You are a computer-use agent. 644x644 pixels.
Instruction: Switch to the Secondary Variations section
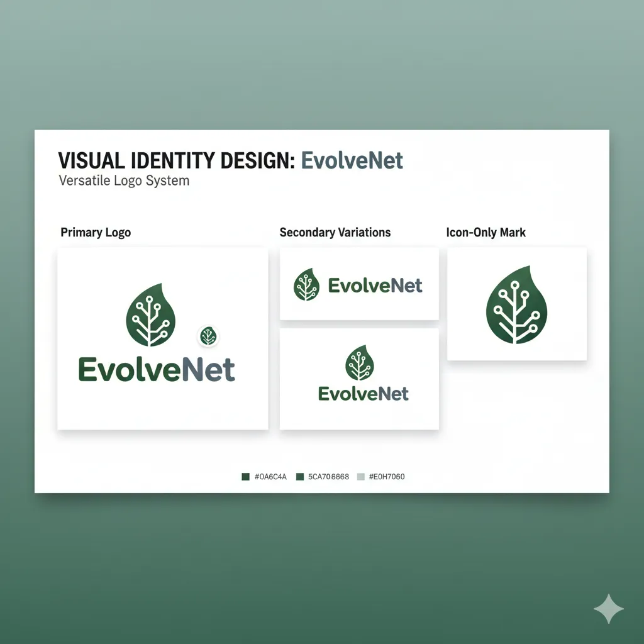335,232
